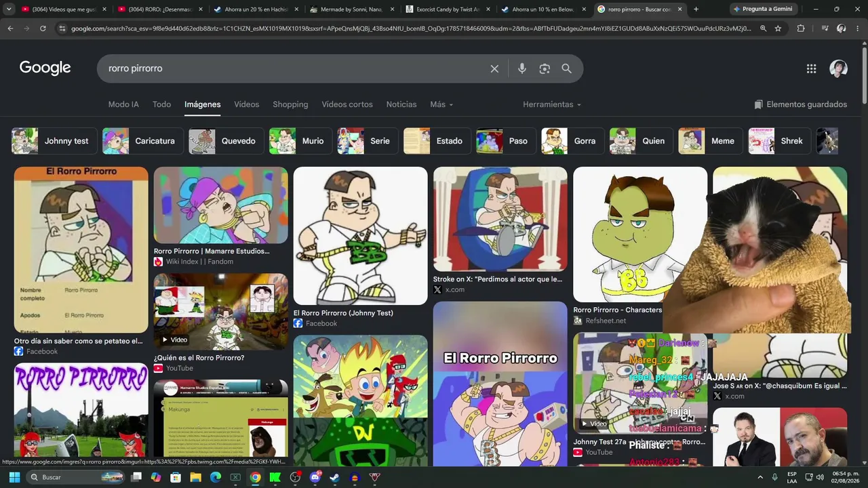Start a voice search with the microphone
The image size is (868, 488).
point(521,68)
